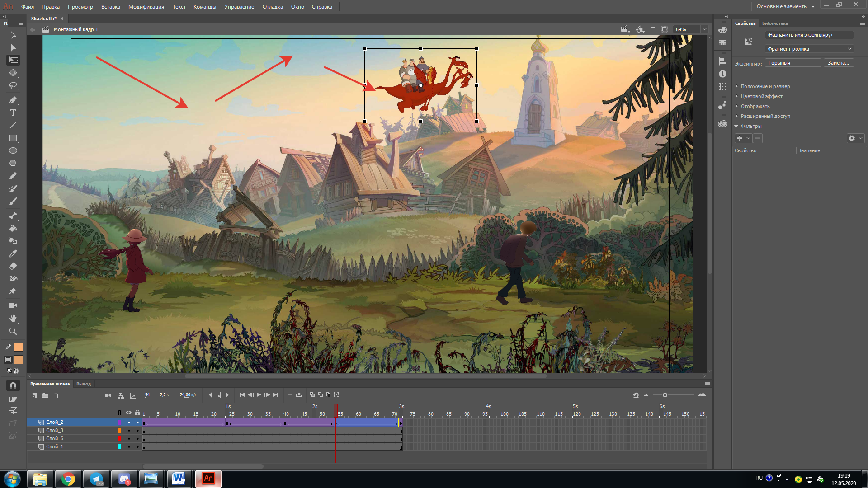Select the Text tool
868x488 pixels.
(13, 113)
